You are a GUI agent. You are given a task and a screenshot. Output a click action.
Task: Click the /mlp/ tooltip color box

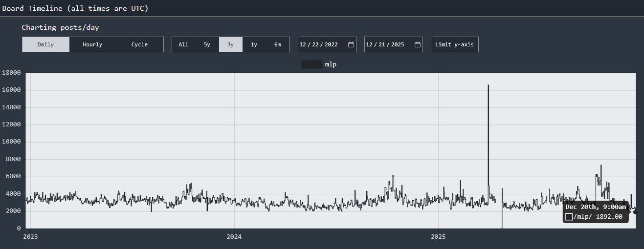[569, 217]
